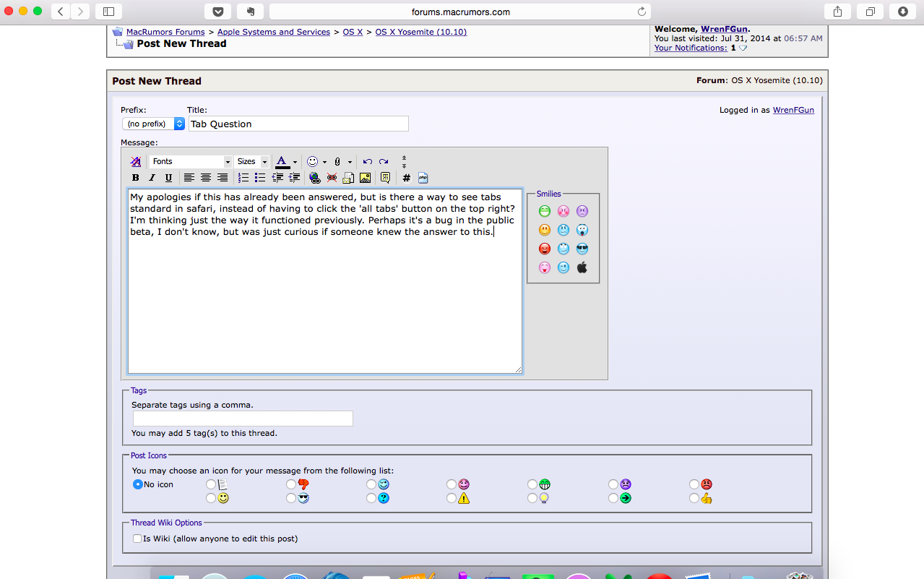The image size is (924, 579).
Task: Choose the lightbulb post icon radio
Action: (532, 498)
